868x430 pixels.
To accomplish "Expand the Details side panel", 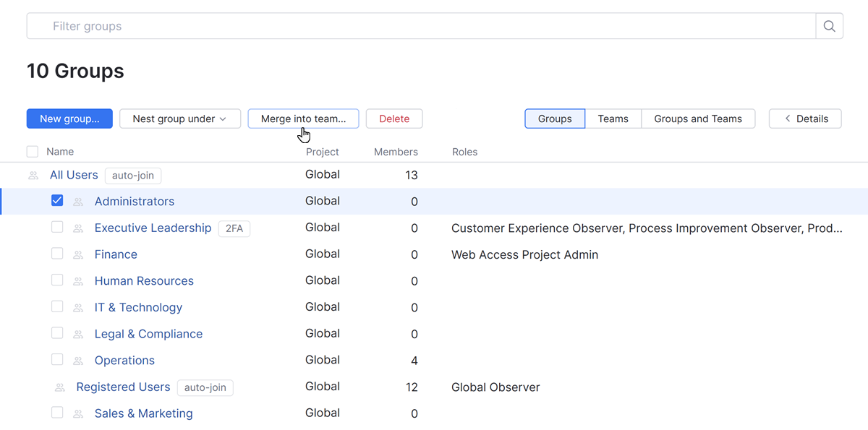I will 804,119.
